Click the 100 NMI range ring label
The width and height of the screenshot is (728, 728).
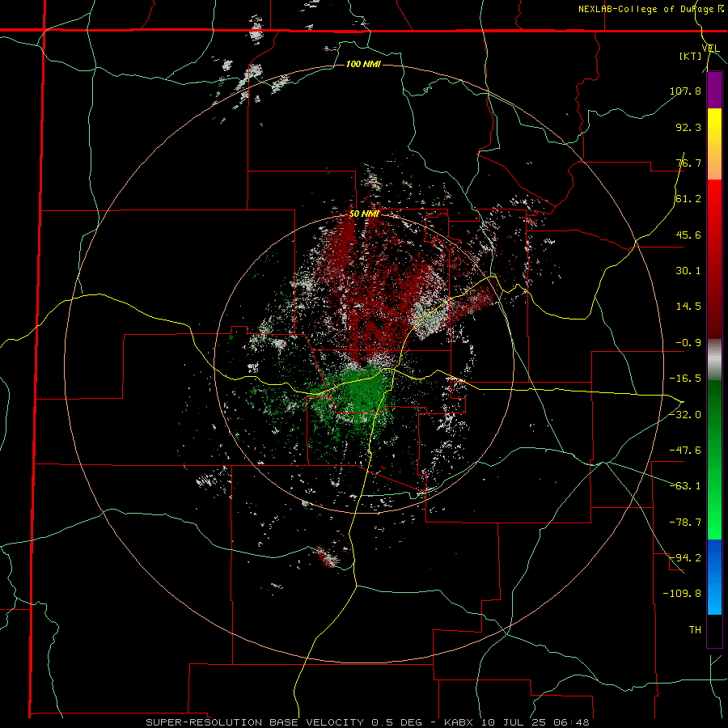point(363,64)
